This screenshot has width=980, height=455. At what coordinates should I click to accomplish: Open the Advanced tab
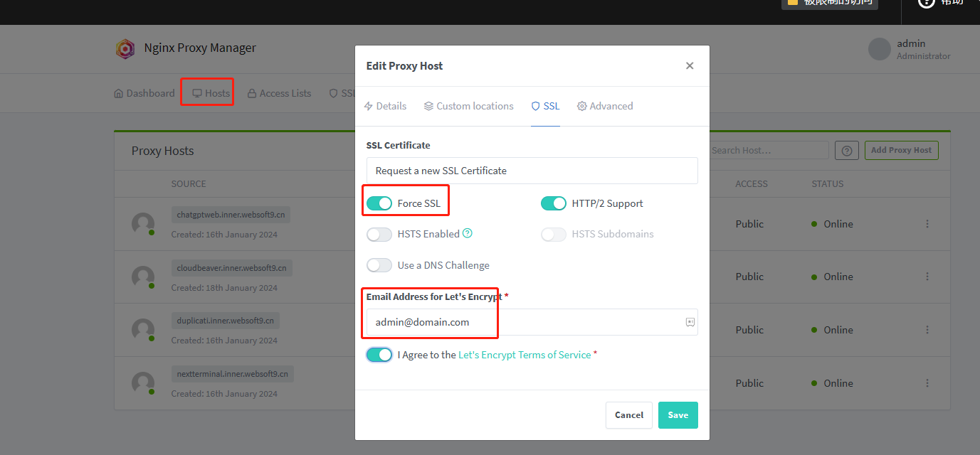coord(604,106)
